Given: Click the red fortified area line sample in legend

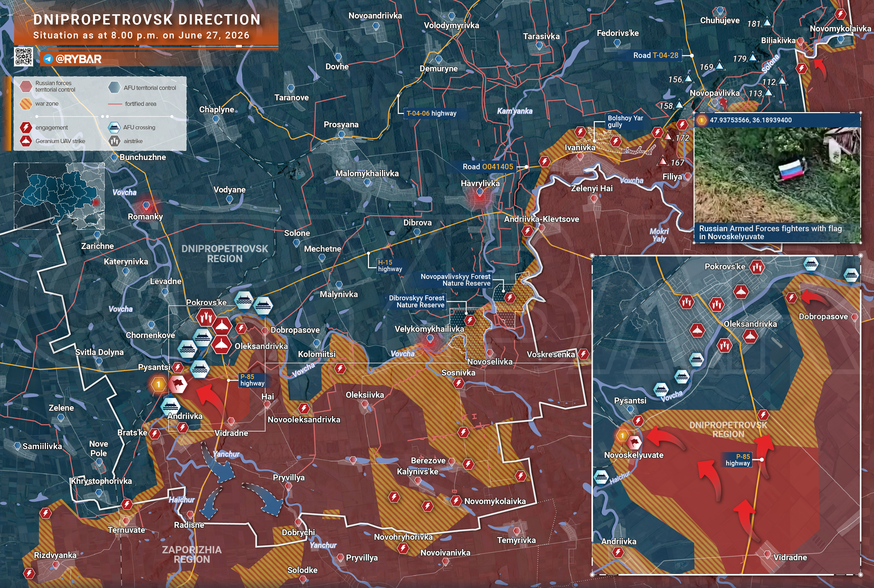Looking at the screenshot, I should tap(115, 104).
